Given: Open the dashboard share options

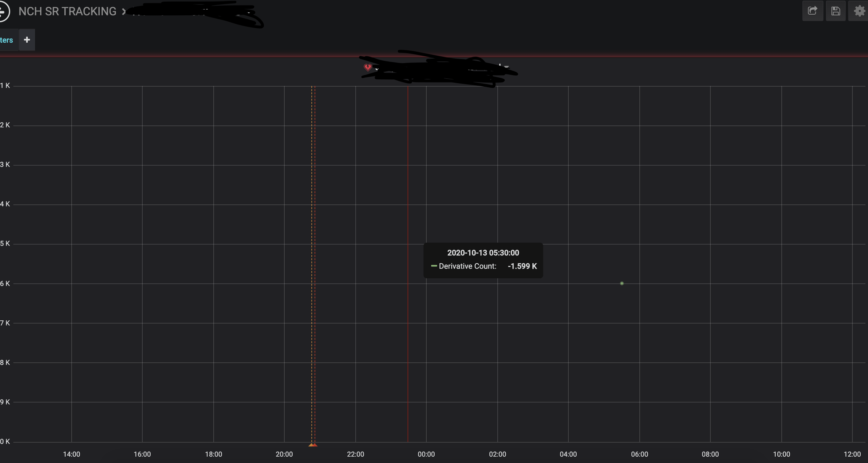Looking at the screenshot, I should click(x=812, y=11).
